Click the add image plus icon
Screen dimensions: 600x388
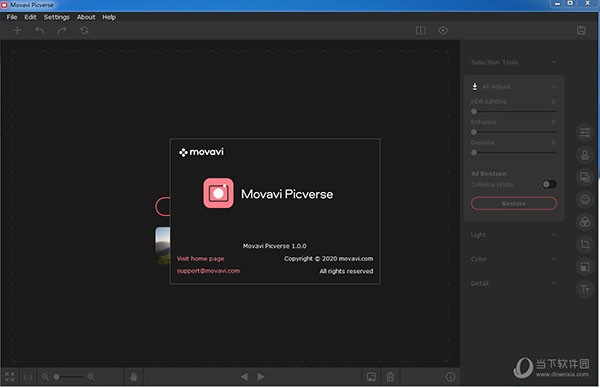click(x=17, y=31)
